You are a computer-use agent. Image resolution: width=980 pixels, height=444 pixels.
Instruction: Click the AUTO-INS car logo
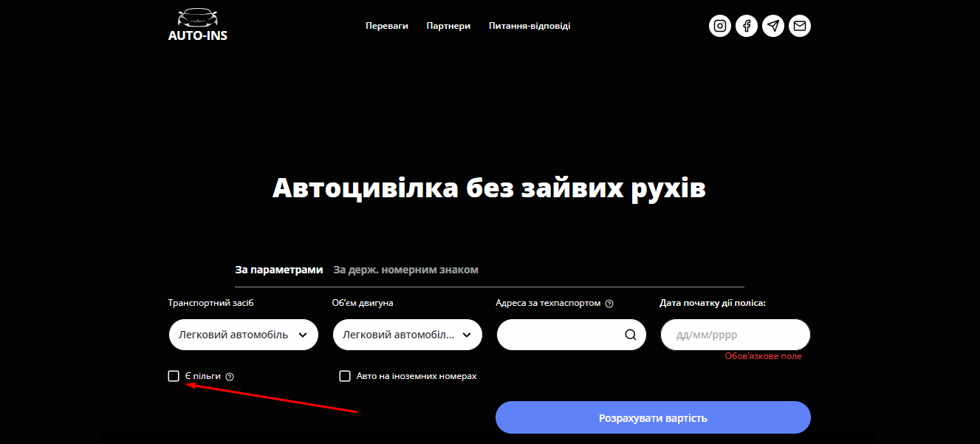[x=198, y=24]
